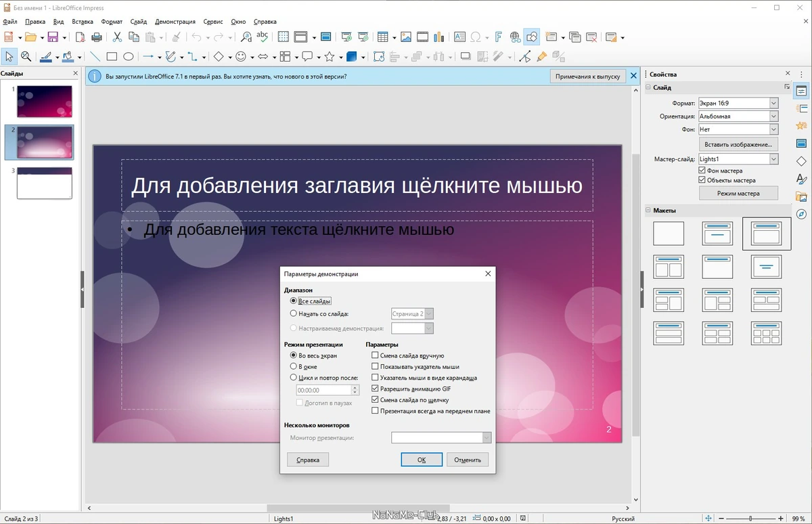Image resolution: width=812 pixels, height=524 pixels.
Task: Click the Copy icon
Action: pos(133,37)
